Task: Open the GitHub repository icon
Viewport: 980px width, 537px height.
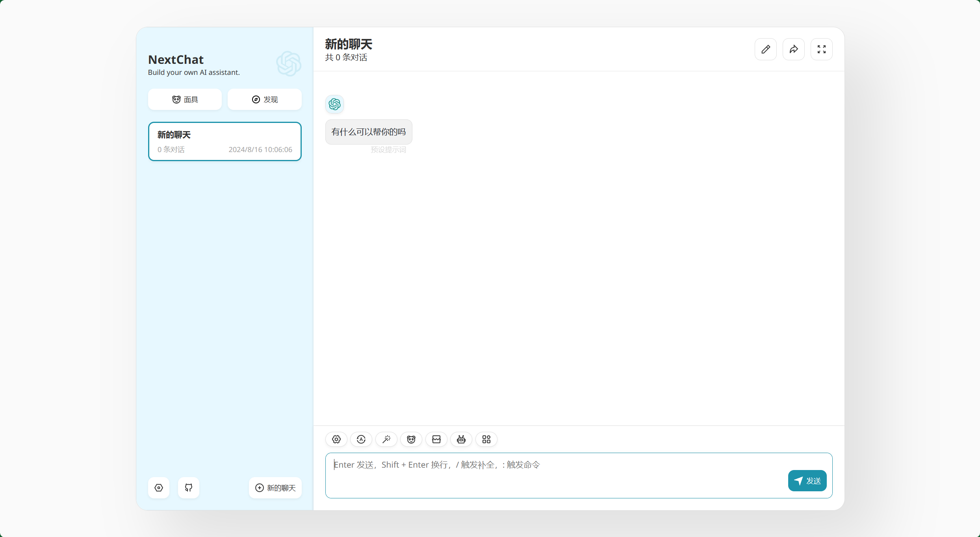Action: [x=189, y=488]
